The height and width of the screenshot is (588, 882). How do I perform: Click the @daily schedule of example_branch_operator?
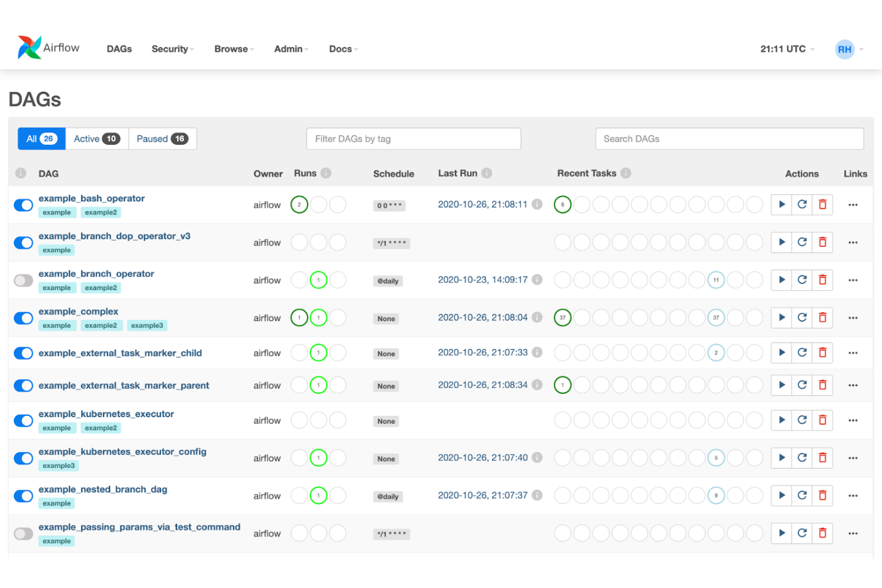tap(388, 281)
